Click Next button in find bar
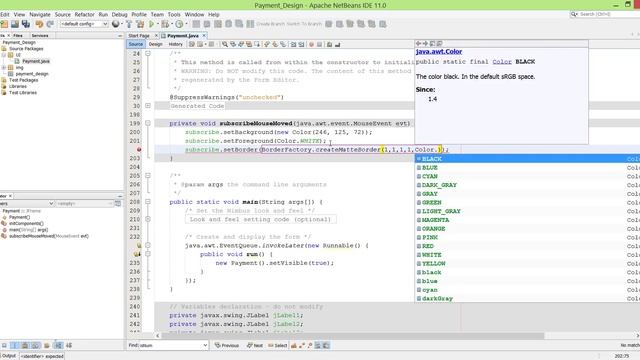 (255, 345)
